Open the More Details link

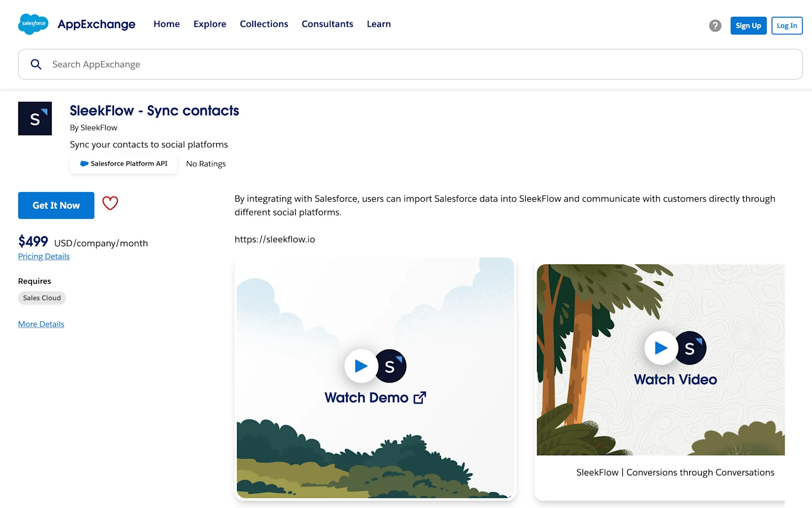41,324
